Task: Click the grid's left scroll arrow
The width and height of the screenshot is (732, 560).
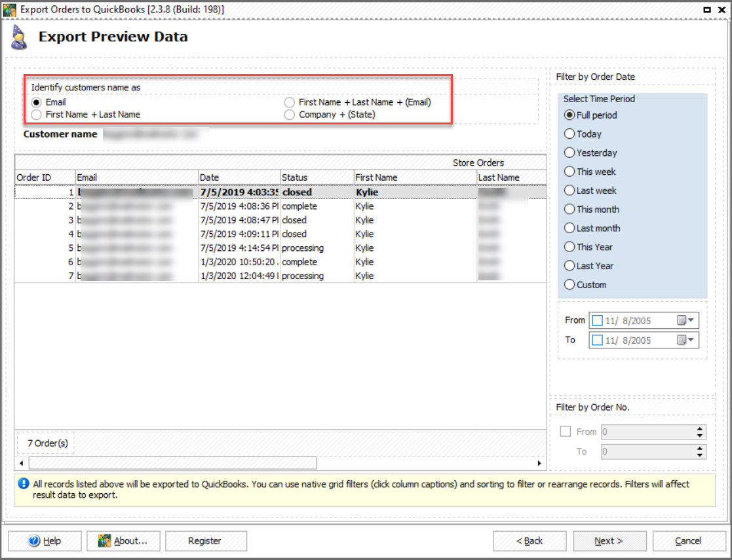Action: [x=22, y=463]
